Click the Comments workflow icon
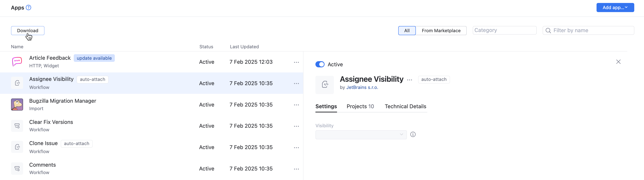Screen dimensions: 644x180 (17, 169)
